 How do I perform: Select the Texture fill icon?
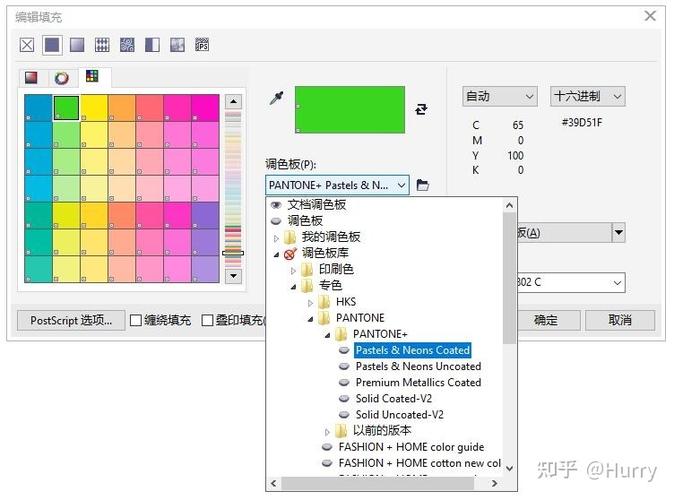[177, 45]
